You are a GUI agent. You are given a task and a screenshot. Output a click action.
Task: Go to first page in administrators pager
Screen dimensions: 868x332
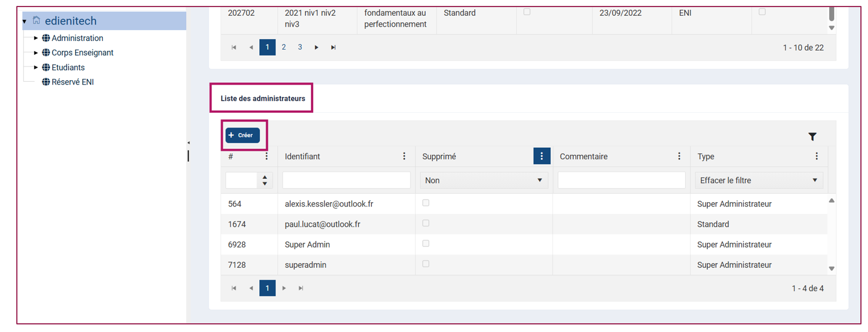234,288
